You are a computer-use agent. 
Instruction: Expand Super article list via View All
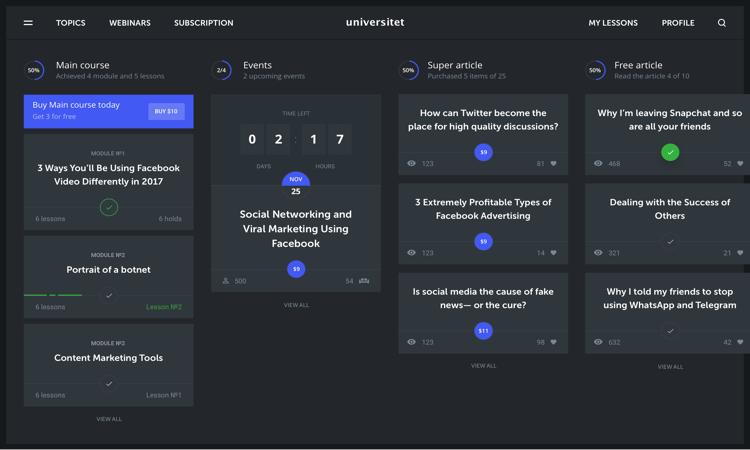click(x=483, y=366)
